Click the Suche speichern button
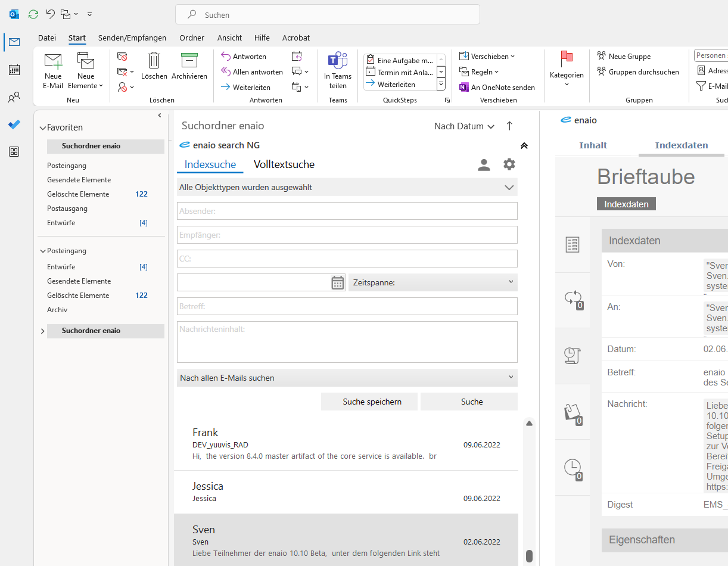 [372, 402]
